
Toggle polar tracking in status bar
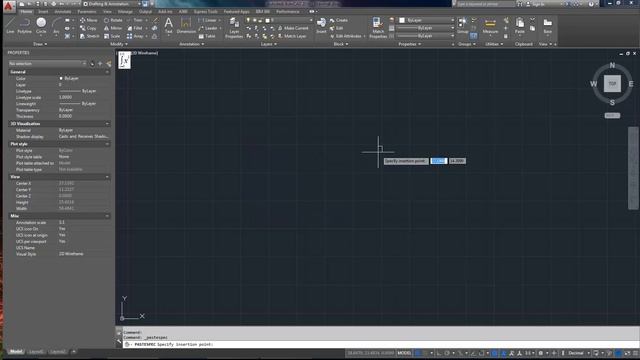(447, 353)
